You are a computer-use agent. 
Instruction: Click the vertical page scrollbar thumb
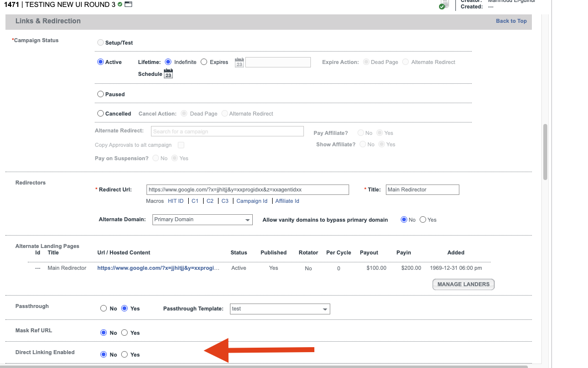tap(545, 152)
